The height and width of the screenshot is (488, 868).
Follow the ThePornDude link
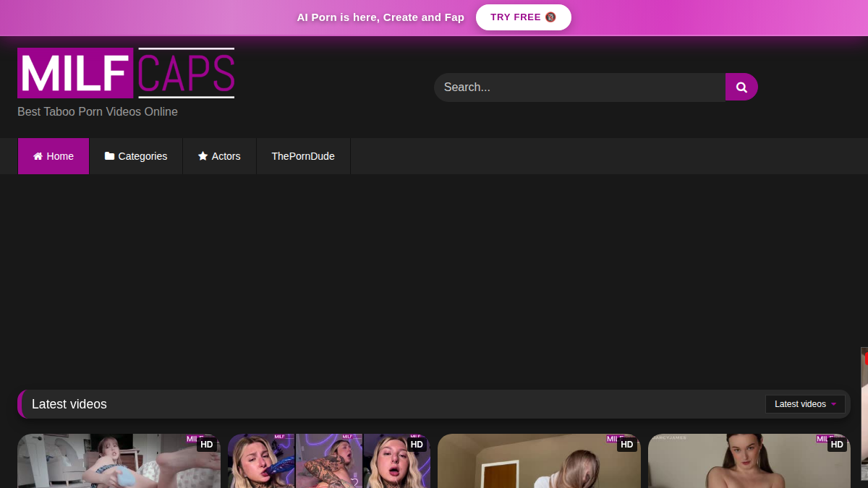tap(303, 156)
